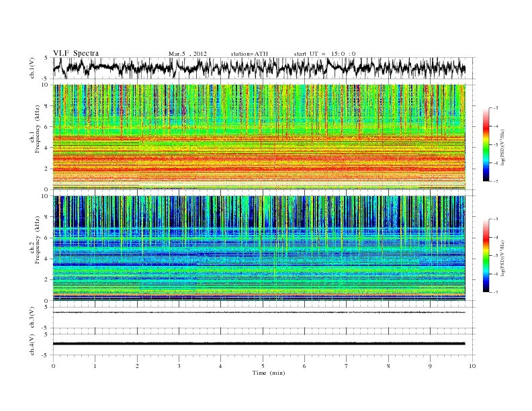Click the "VLF Spectra" plot title
This screenshot has height=411, width=532.
(76, 53)
